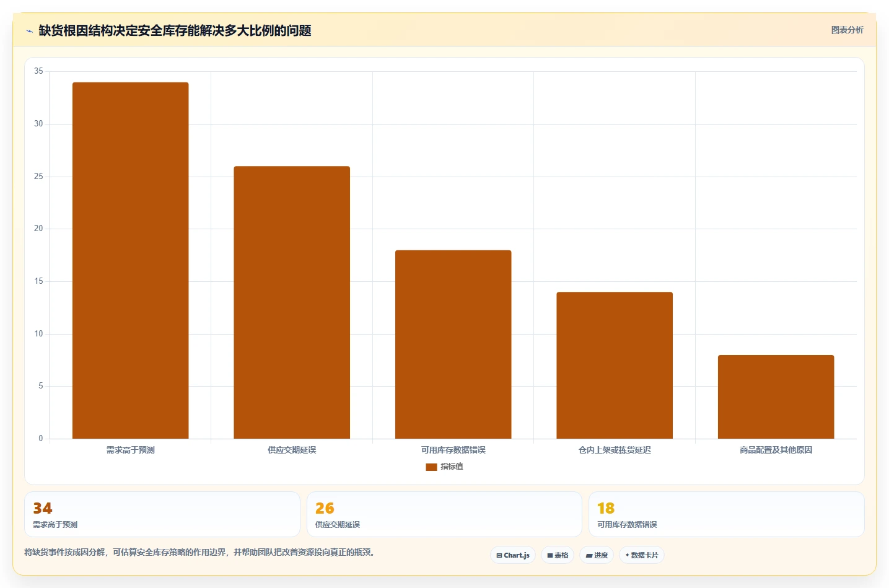Click the x-axis label 可用库存数据错误
Viewport: 889px width, 588px height.
click(x=453, y=450)
